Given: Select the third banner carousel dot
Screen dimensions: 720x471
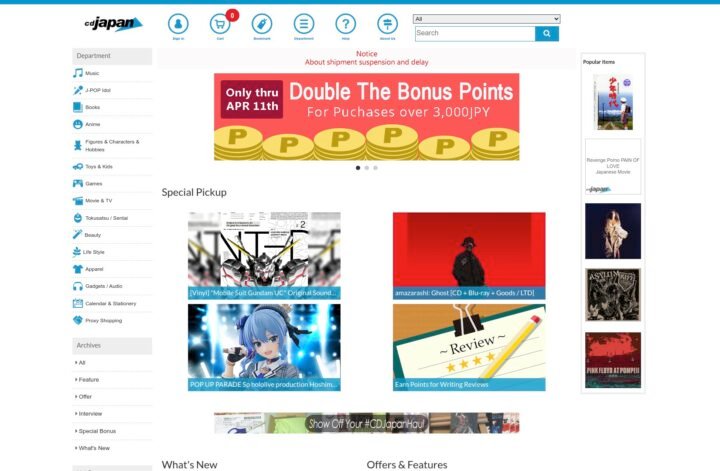Looking at the screenshot, I should point(375,168).
